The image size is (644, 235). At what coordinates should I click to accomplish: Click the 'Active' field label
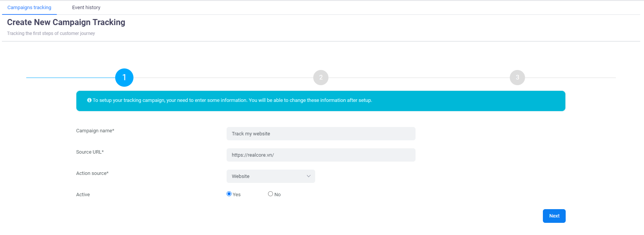(83, 195)
